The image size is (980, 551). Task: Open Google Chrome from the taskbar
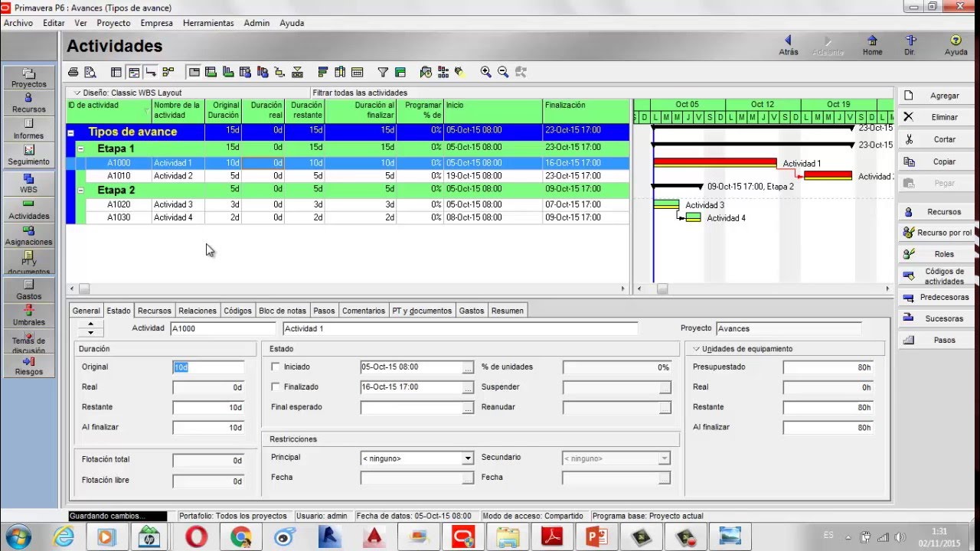click(240, 537)
